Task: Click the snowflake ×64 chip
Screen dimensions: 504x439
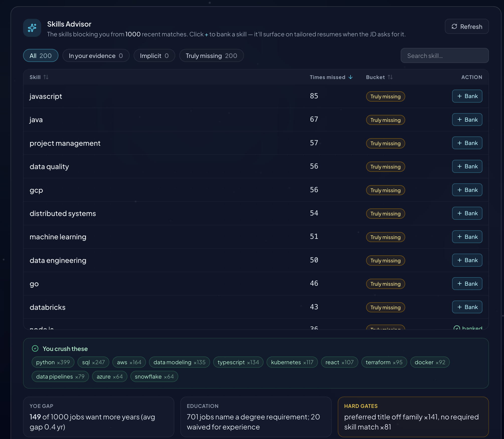Action: (x=154, y=377)
